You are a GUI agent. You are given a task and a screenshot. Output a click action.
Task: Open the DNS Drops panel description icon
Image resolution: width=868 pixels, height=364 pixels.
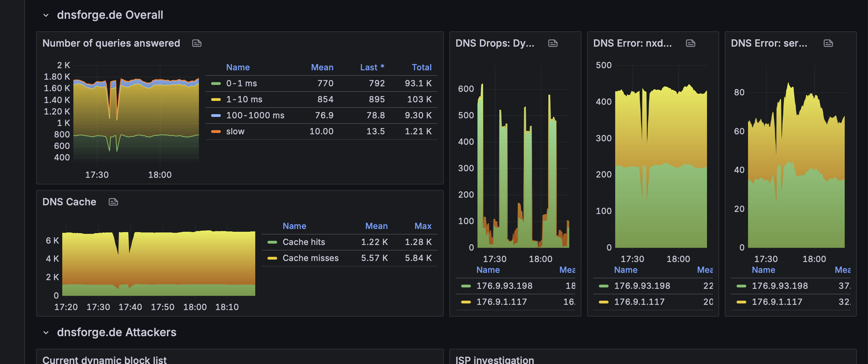pyautogui.click(x=553, y=43)
